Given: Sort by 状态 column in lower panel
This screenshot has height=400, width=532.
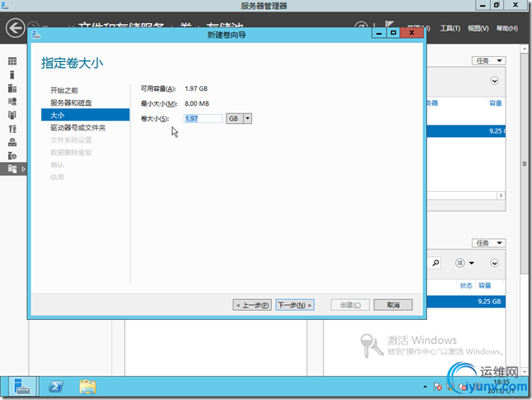Looking at the screenshot, I should click(466, 285).
